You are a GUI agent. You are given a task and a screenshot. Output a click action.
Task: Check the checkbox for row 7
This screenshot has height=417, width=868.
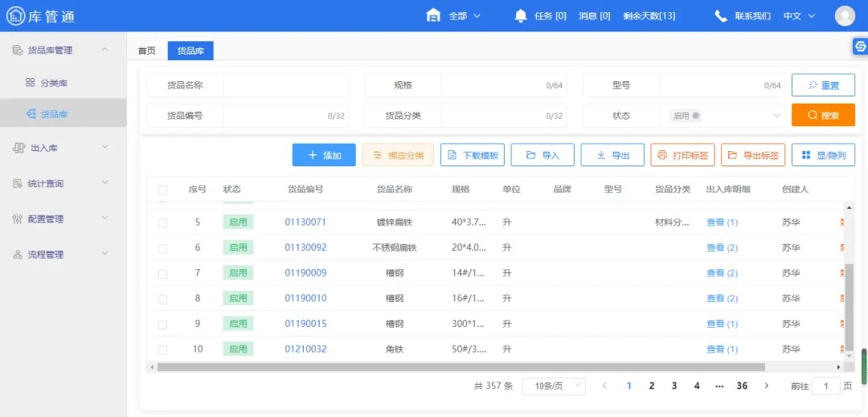(162, 274)
